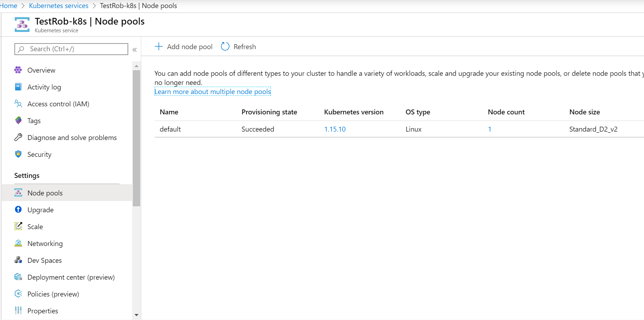This screenshot has height=320, width=644.
Task: Click the Deployment center icon
Action: click(18, 277)
